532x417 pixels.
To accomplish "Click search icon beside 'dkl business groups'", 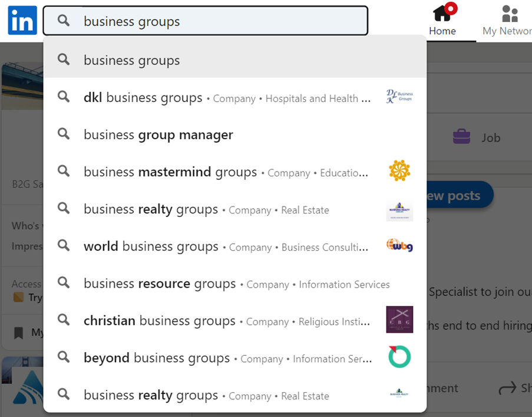I will 64,97.
